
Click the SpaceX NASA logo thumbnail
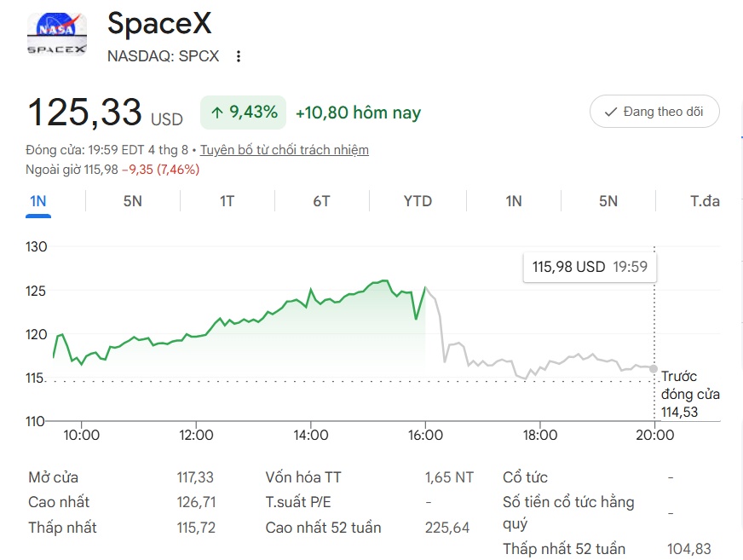click(x=57, y=34)
